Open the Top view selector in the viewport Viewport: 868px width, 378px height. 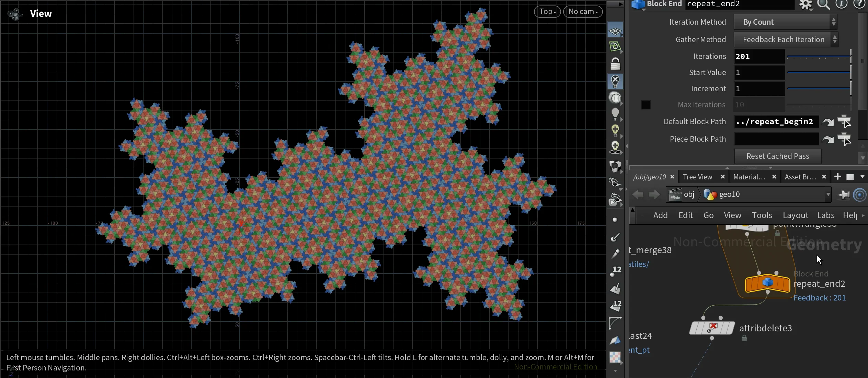click(x=547, y=11)
